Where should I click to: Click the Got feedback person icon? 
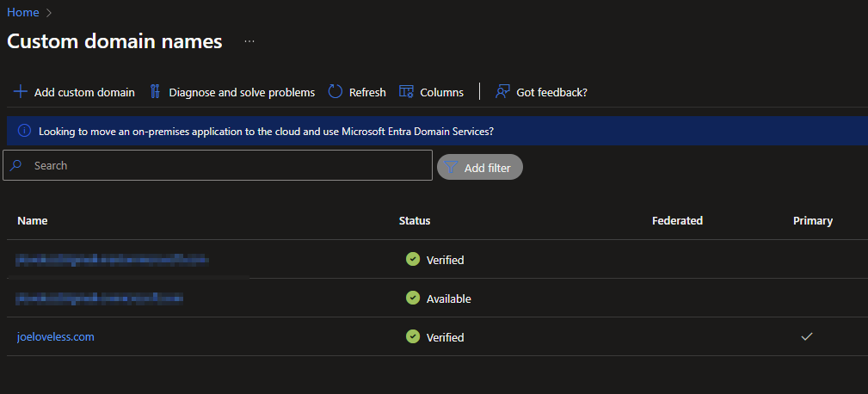point(503,92)
